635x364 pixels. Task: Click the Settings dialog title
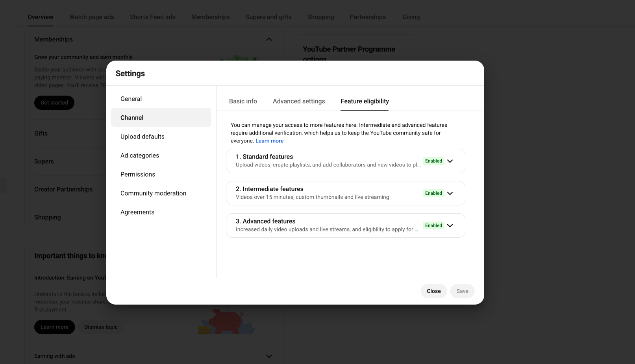click(x=130, y=74)
